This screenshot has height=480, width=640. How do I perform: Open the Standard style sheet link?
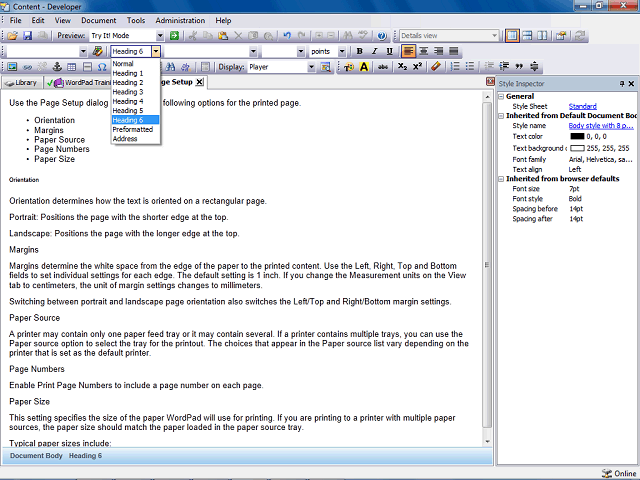click(x=582, y=107)
